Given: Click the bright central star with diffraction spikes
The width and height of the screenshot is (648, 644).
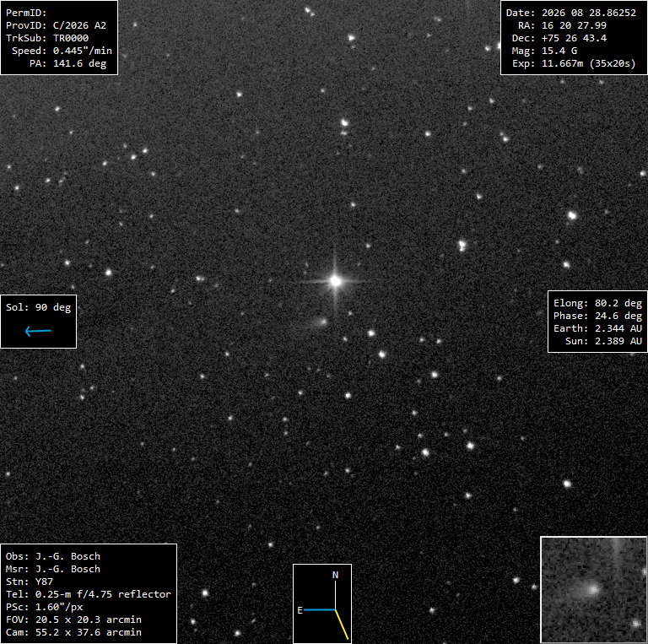Looking at the screenshot, I should point(336,281).
